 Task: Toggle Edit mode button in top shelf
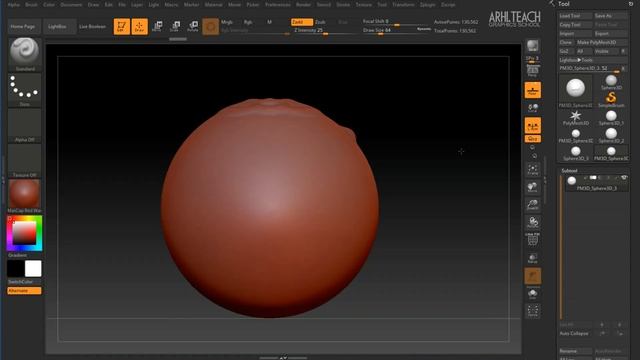tap(122, 27)
